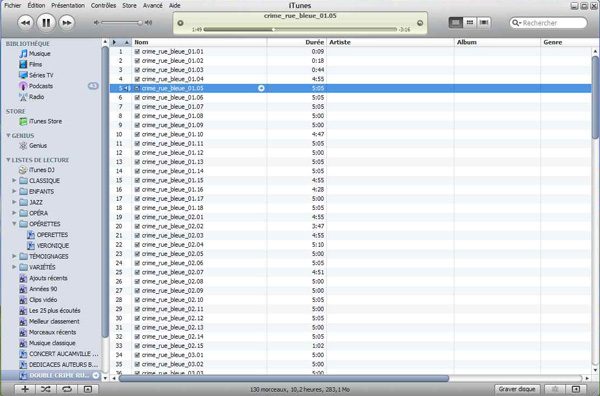
Task: Select the OPERETTES playlist
Action: pos(47,235)
